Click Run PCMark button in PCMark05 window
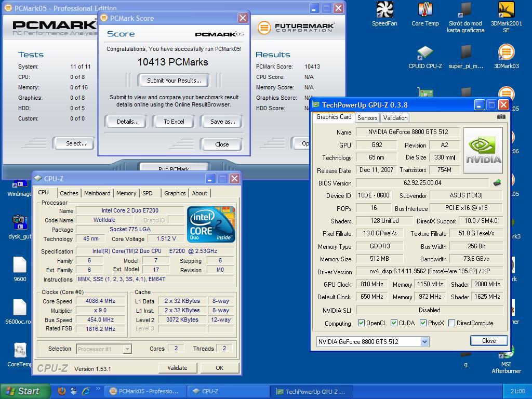The image size is (532, 399). tap(174, 168)
